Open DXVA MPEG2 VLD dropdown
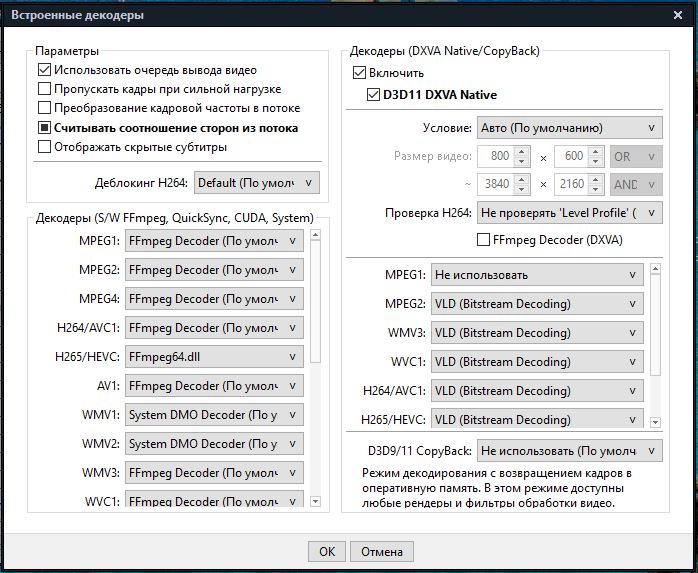698x573 pixels. click(537, 304)
